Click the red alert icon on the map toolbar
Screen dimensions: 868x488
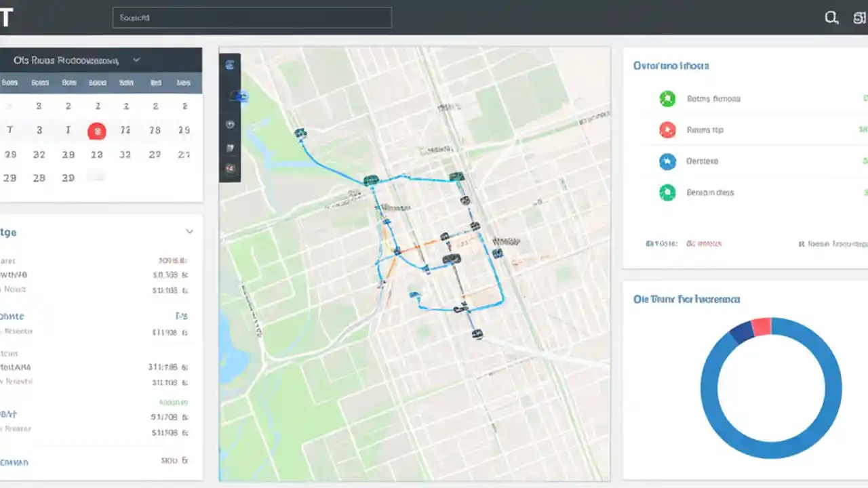pyautogui.click(x=229, y=169)
